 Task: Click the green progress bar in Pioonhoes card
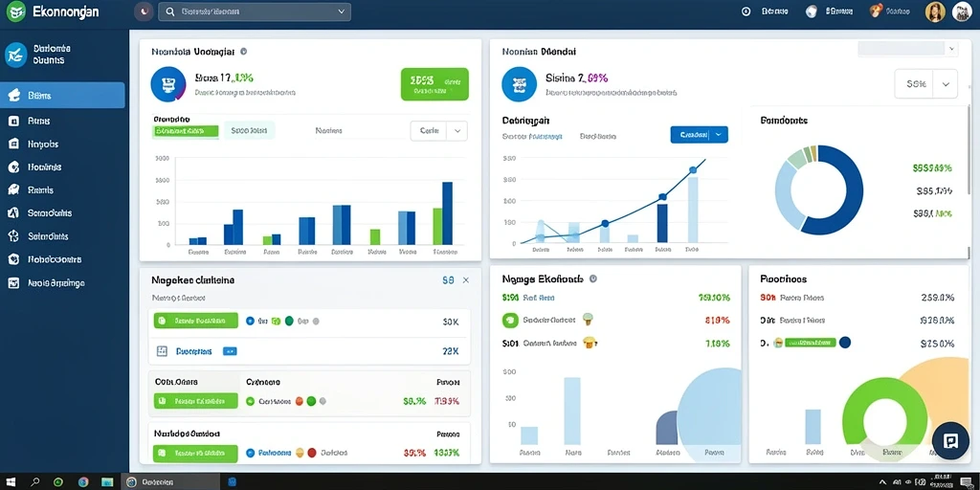click(810, 343)
